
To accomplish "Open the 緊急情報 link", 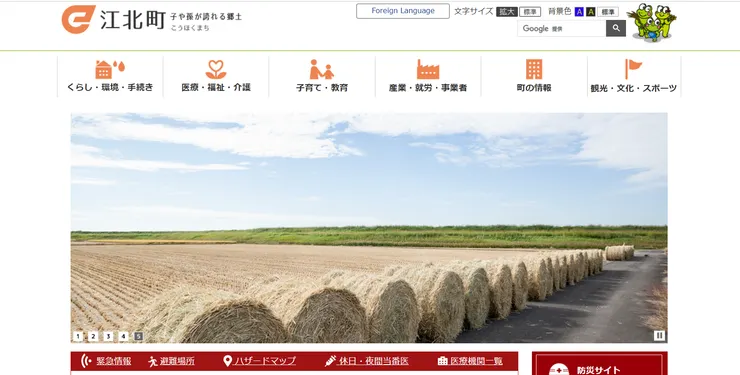I will (114, 361).
